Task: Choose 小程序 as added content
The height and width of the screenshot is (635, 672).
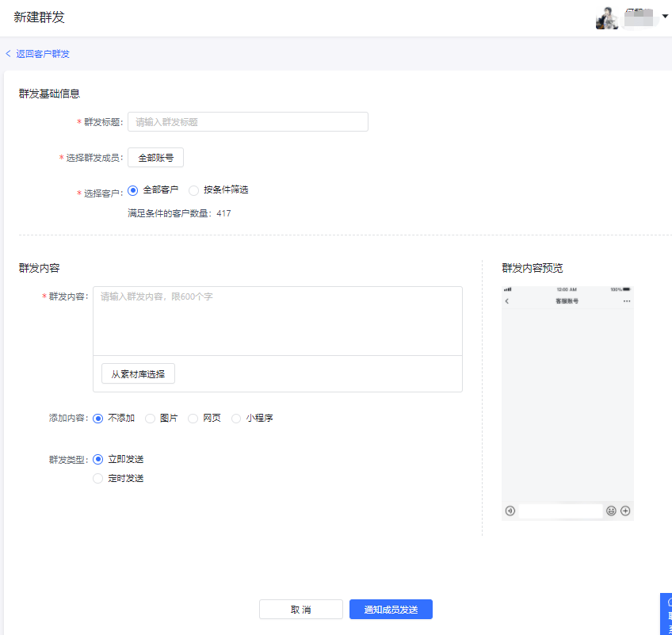Action: click(x=236, y=419)
